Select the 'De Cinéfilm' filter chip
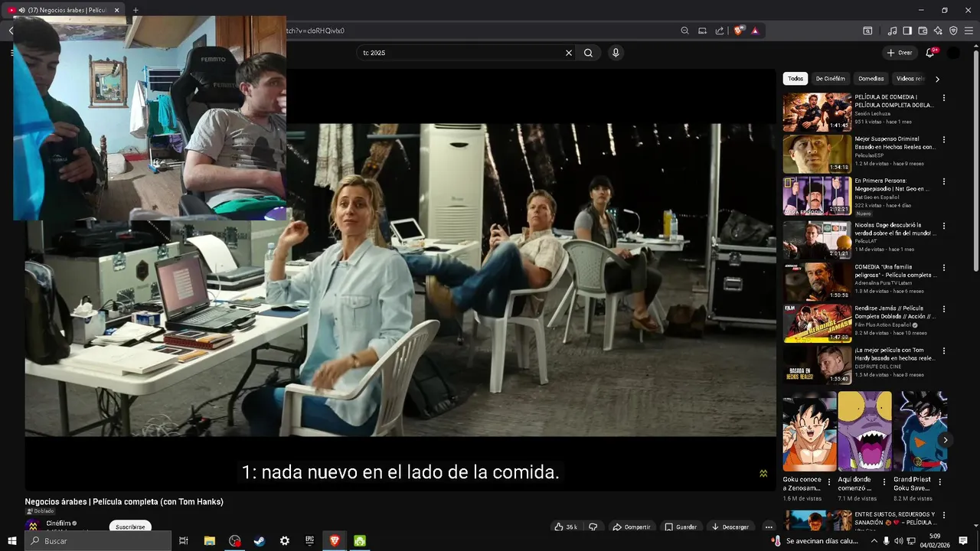The width and height of the screenshot is (980, 551). click(x=831, y=79)
